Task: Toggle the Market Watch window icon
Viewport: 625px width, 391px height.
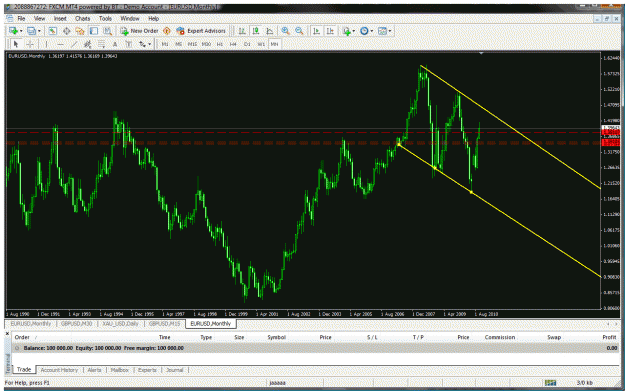Action: tap(52, 31)
